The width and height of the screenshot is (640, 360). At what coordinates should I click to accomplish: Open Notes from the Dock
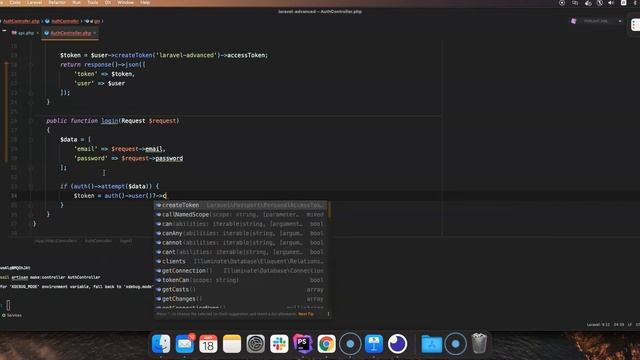pyautogui.click(x=232, y=344)
